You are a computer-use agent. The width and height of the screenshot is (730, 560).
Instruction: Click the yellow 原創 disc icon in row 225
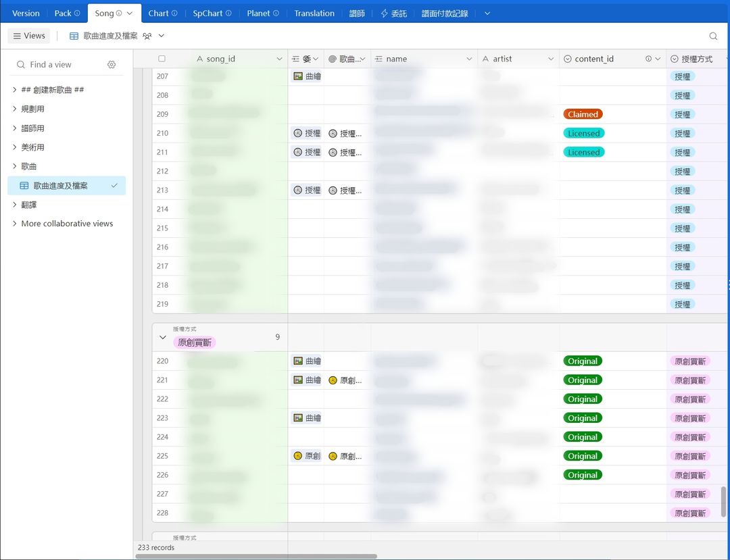coord(298,456)
